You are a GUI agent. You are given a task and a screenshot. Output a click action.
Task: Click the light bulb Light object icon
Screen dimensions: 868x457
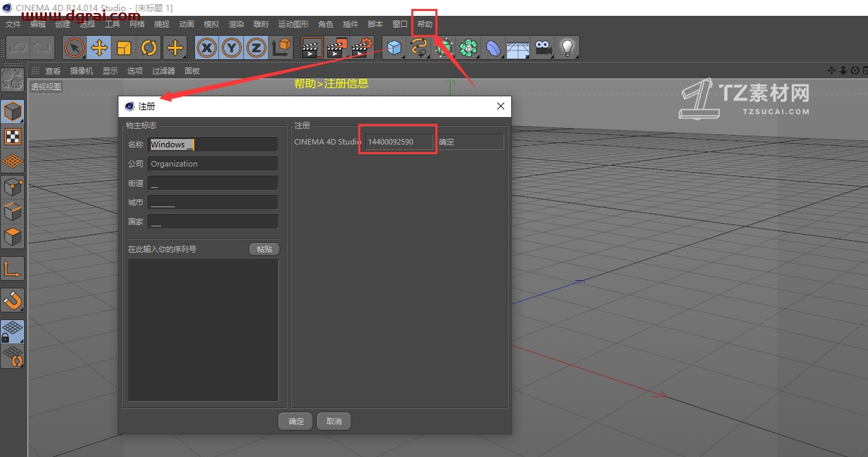pyautogui.click(x=567, y=48)
